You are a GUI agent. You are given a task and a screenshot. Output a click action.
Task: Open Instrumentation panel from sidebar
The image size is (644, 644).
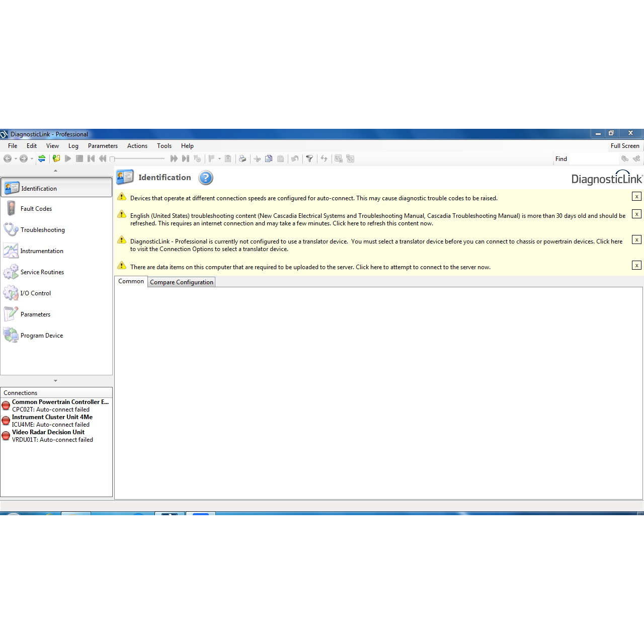(56, 251)
